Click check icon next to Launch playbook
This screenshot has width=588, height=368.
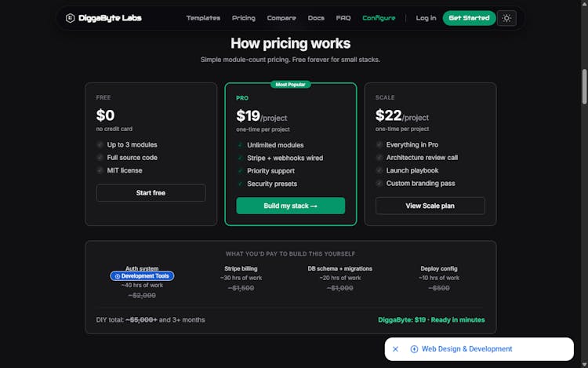[x=379, y=170]
